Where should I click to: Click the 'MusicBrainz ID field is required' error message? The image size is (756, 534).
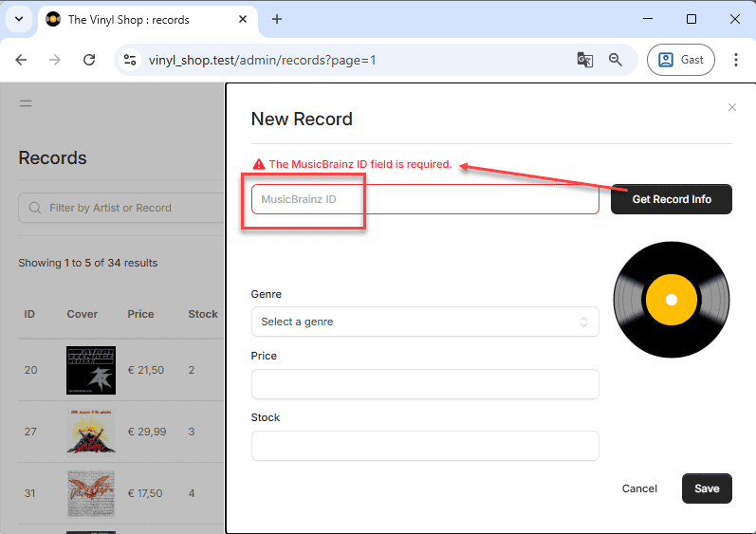tap(360, 164)
